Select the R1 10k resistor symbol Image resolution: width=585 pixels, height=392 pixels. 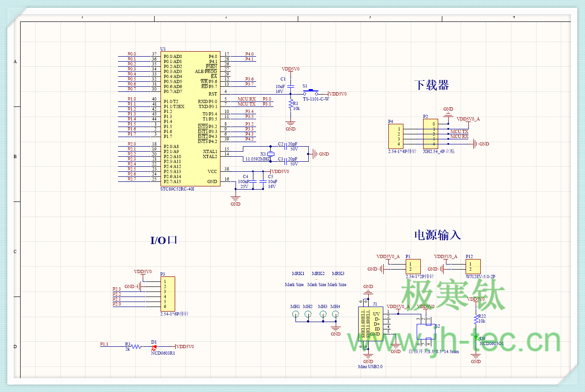290,105
